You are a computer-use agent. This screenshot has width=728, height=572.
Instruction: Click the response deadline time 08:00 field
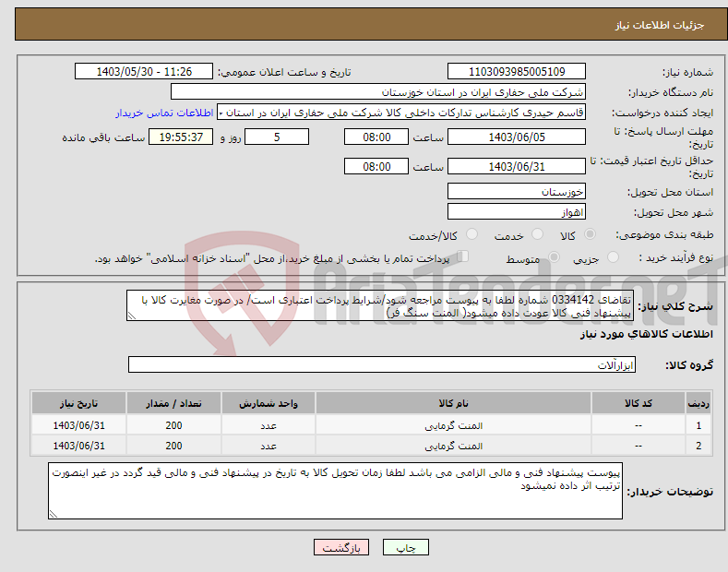[376, 137]
